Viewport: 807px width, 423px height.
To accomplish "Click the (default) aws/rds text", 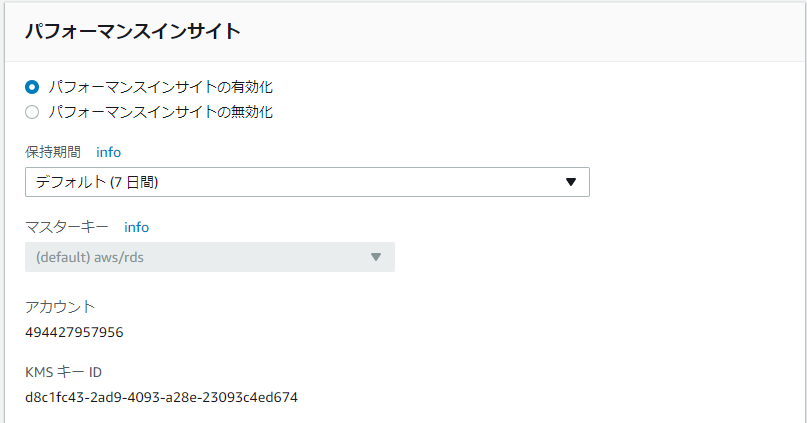I will 90,257.
